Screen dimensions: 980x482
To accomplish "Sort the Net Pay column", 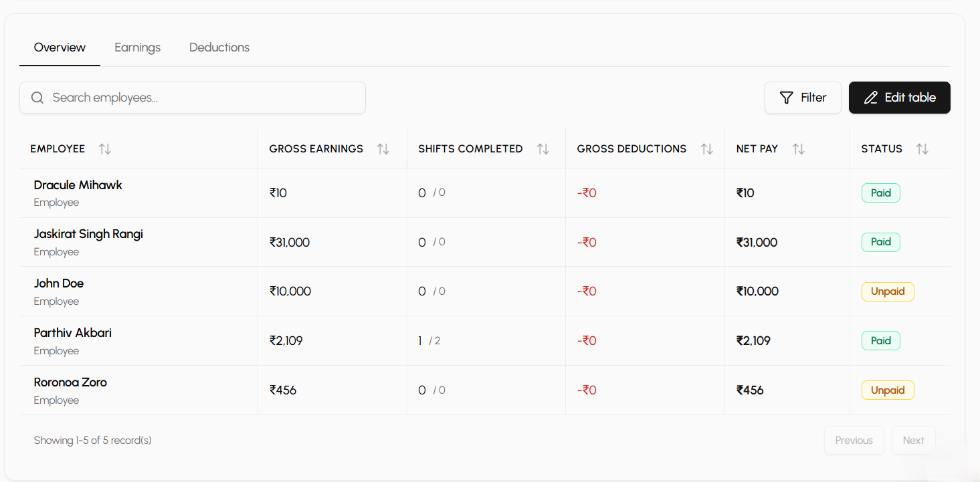I will [798, 148].
